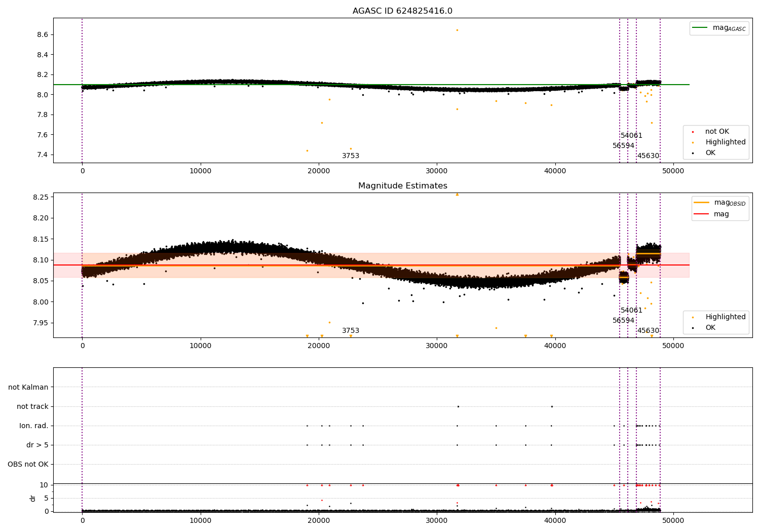Click the orange outlier point near 8.6 magnitude
Image resolution: width=760 pixels, height=532 pixels.
coord(457,30)
